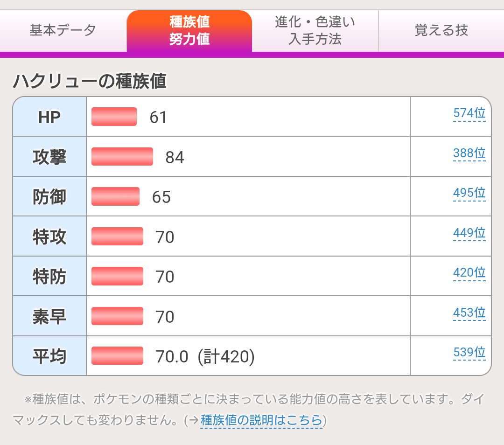Follow the 種族値の説明はこちら link

coord(261,421)
